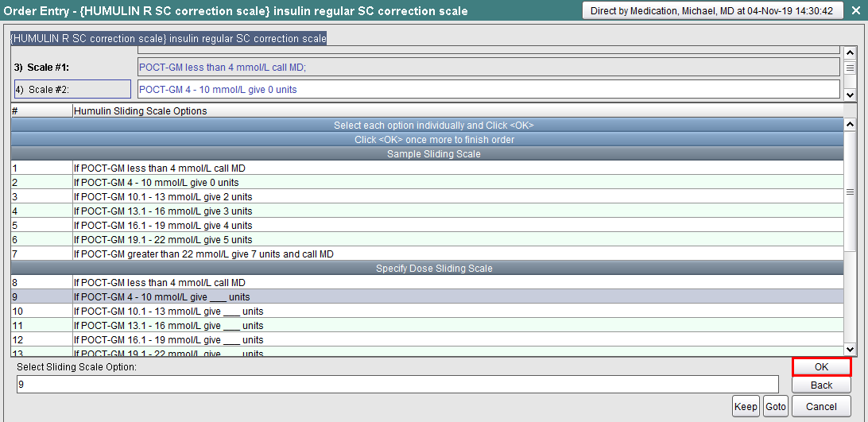Click the HUMULIN R SC correction scale order title
Viewport: 868px width, 422px height.
click(x=169, y=38)
